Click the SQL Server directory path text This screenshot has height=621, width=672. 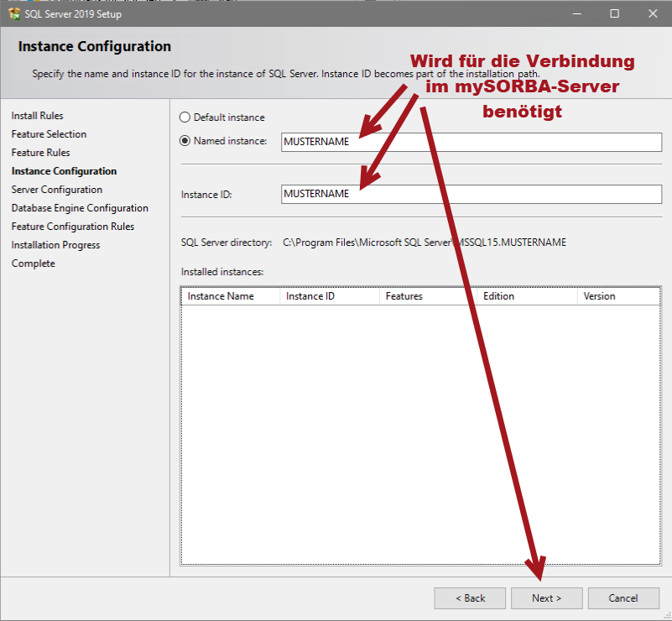(x=425, y=243)
